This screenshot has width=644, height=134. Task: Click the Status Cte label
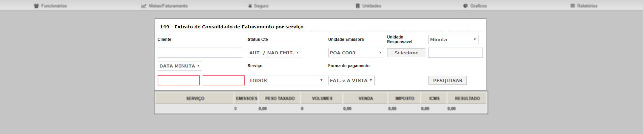click(258, 39)
